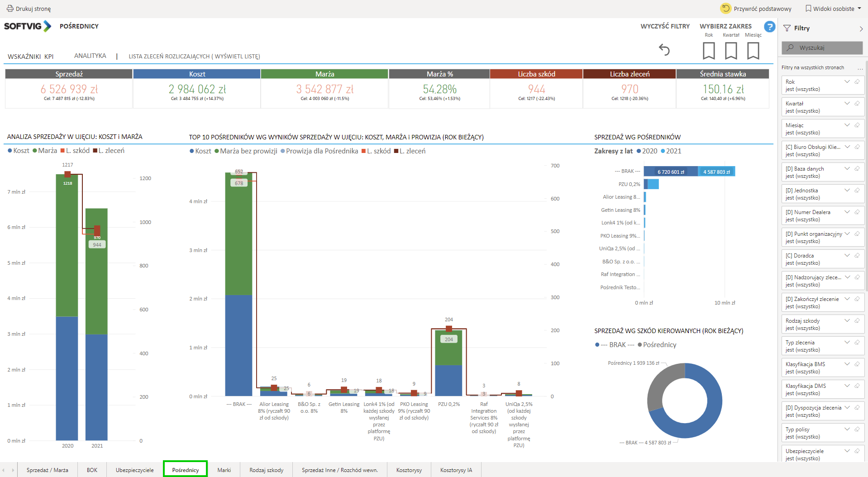Clear the Rok filter with eraser icon
Viewport: 868px width, 477px height.
[857, 82]
